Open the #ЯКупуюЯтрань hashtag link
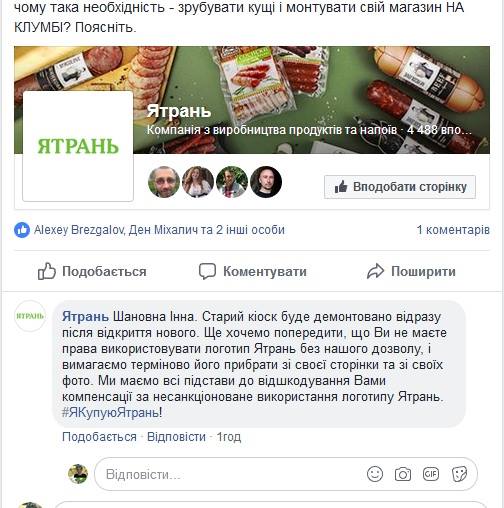This screenshot has width=504, height=508. [x=110, y=413]
